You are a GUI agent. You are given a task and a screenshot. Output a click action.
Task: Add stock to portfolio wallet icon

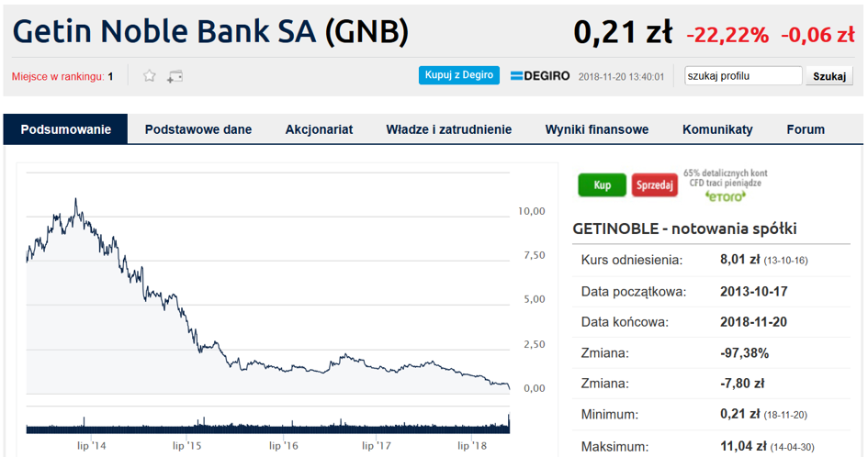(175, 76)
